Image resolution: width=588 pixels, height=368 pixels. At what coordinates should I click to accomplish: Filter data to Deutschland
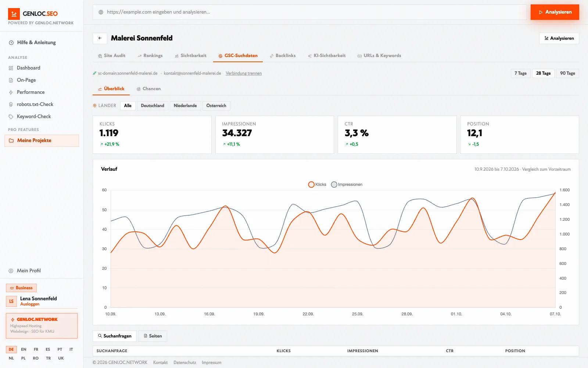(153, 106)
